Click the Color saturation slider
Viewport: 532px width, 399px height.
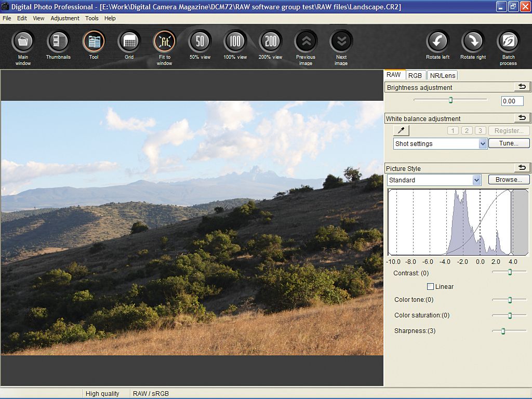[509, 315]
